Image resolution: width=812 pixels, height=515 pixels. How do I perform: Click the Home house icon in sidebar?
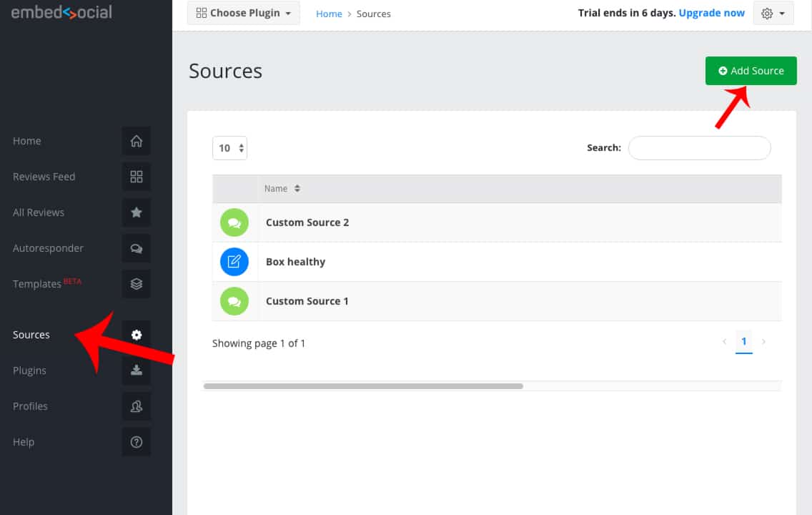[x=137, y=141]
